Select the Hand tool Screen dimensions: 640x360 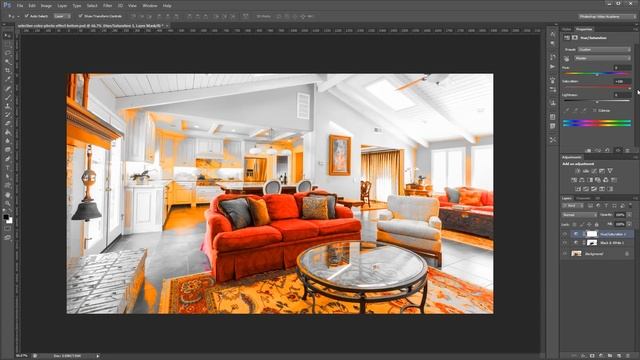(8, 195)
